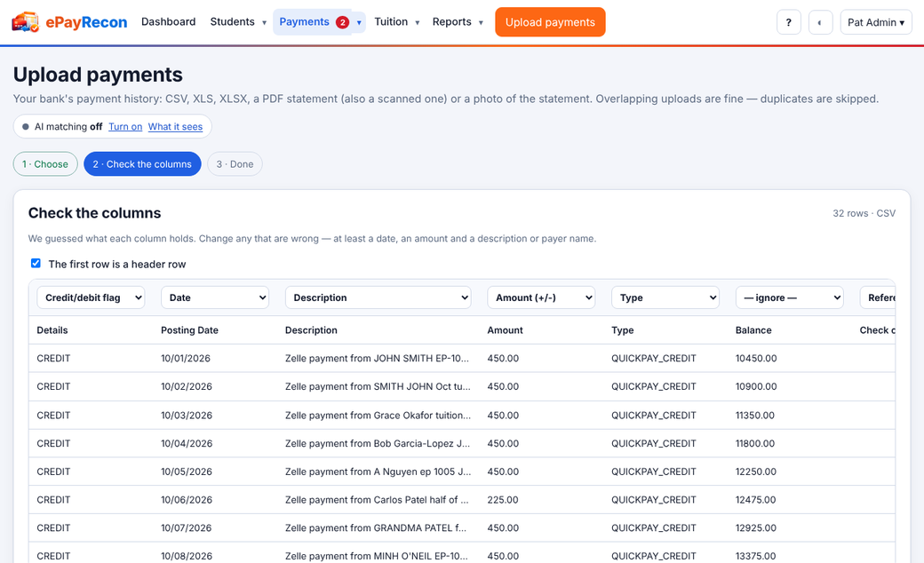
Task: Select step '2 · Check the columns'
Action: 142,163
